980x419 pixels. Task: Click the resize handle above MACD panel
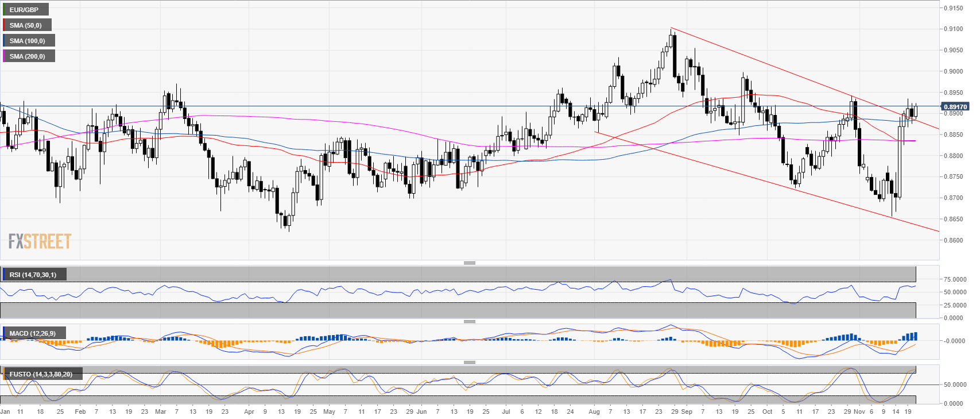coord(469,321)
